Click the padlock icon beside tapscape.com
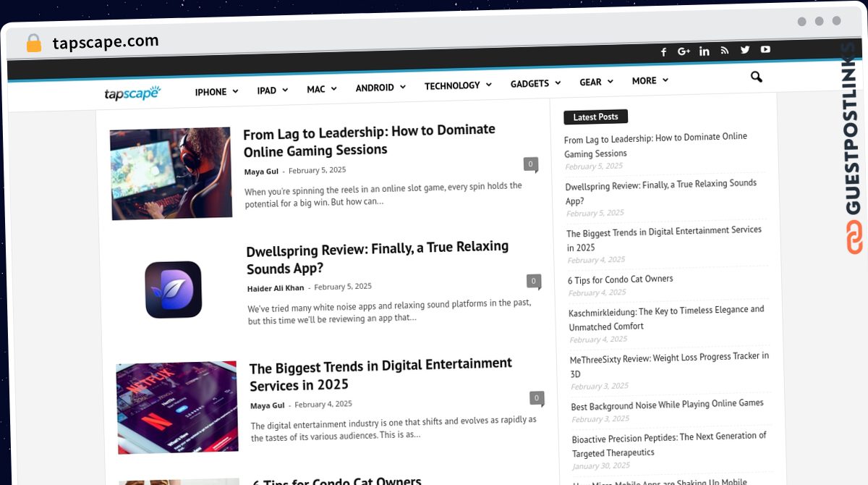The width and height of the screenshot is (868, 485). tap(33, 43)
